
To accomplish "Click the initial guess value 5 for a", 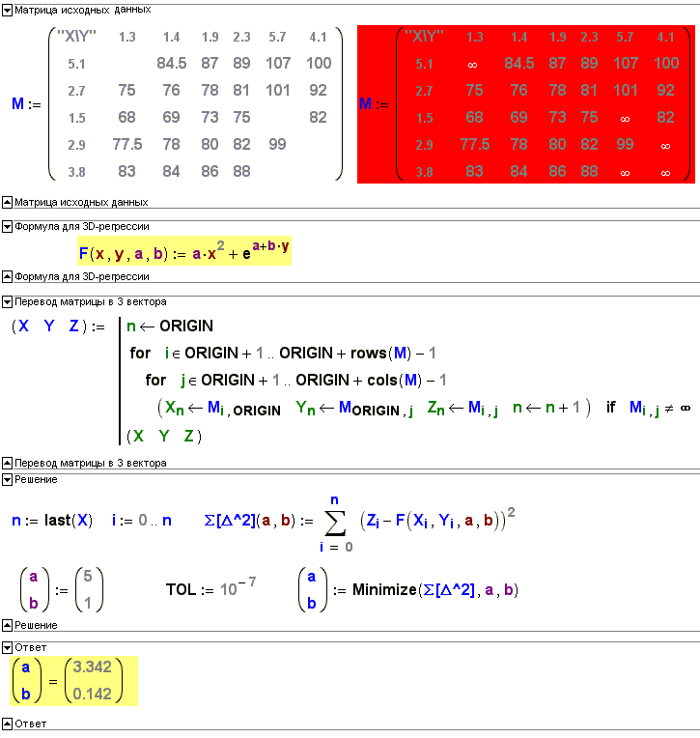I will pos(88,576).
